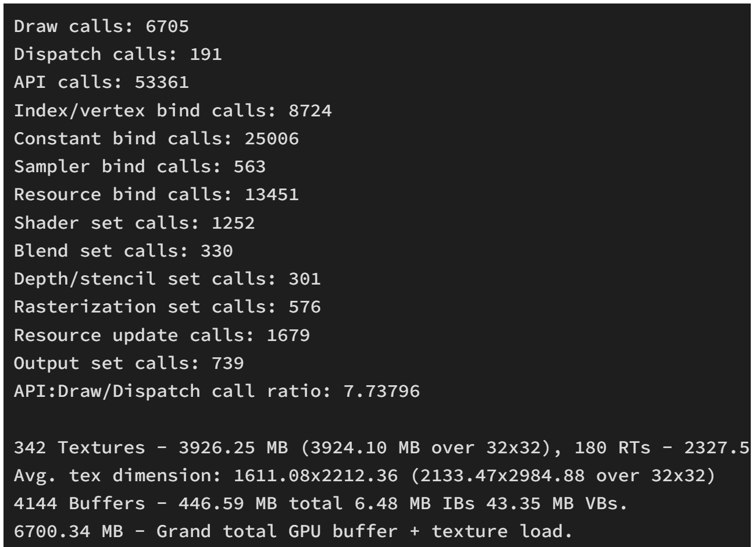This screenshot has height=547, width=756.
Task: Click the Constant bind calls: 25006 line
Action: [156, 138]
